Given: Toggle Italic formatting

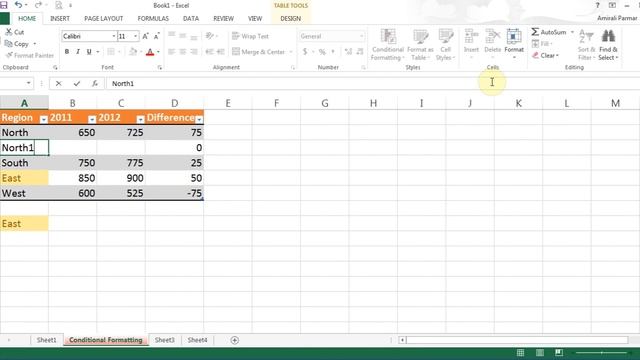Looking at the screenshot, I should pyautogui.click(x=78, y=52).
